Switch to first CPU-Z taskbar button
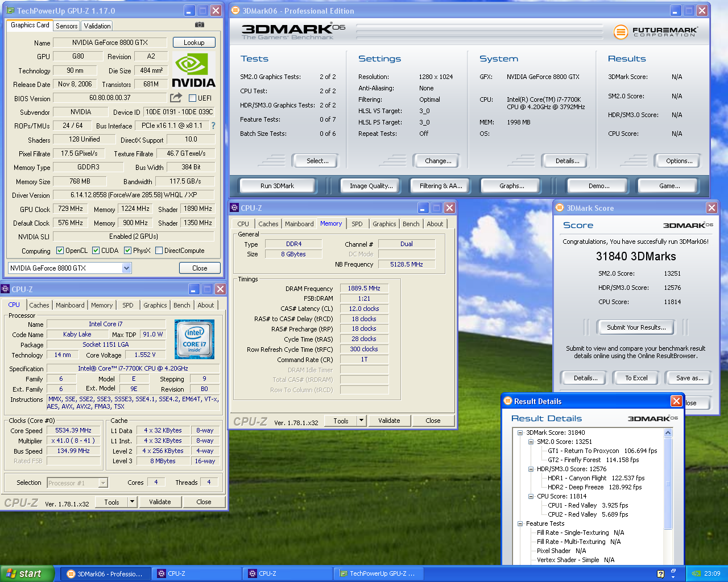The width and height of the screenshot is (728, 582). tap(197, 574)
